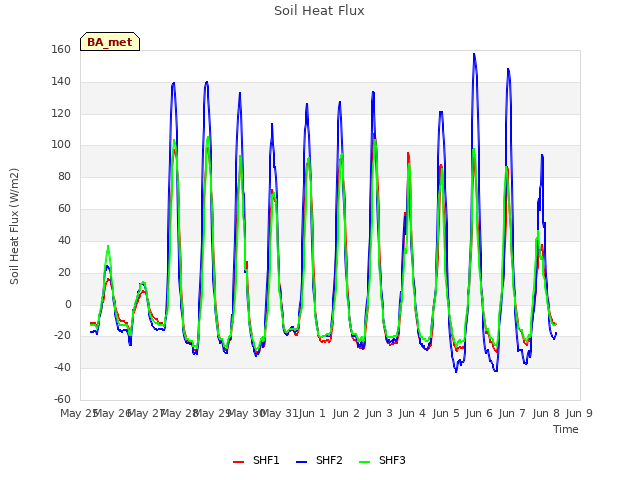Screen dimensions: 640x480
Task: Click the May 31 x-axis label
Action: point(279,413)
